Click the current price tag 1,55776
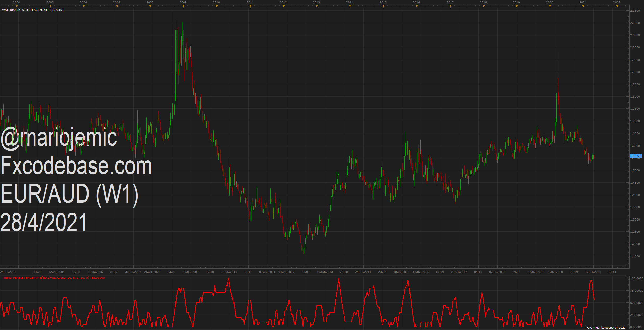The image size is (644, 330). (635, 156)
